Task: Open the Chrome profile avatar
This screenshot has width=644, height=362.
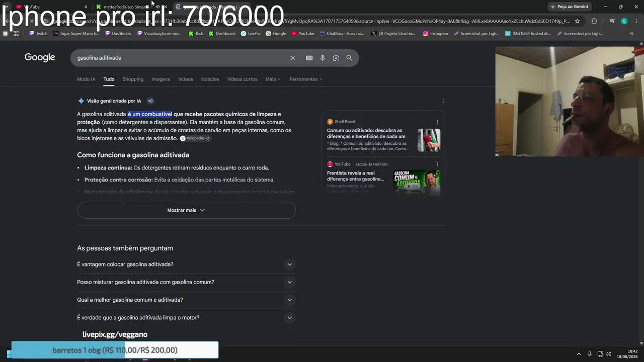Action: pyautogui.click(x=624, y=21)
